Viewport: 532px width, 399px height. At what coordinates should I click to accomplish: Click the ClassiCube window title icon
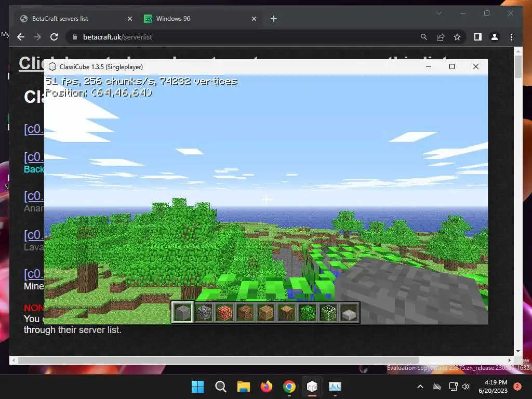coord(52,67)
